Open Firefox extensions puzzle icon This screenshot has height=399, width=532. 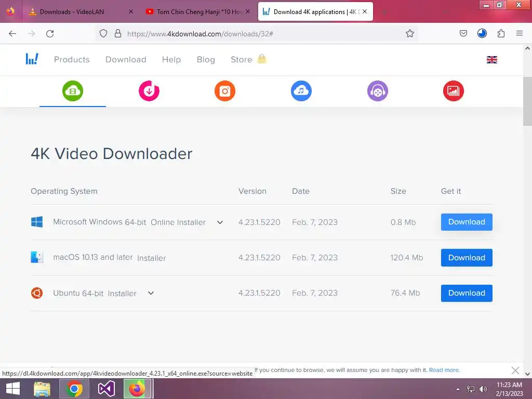(x=501, y=33)
